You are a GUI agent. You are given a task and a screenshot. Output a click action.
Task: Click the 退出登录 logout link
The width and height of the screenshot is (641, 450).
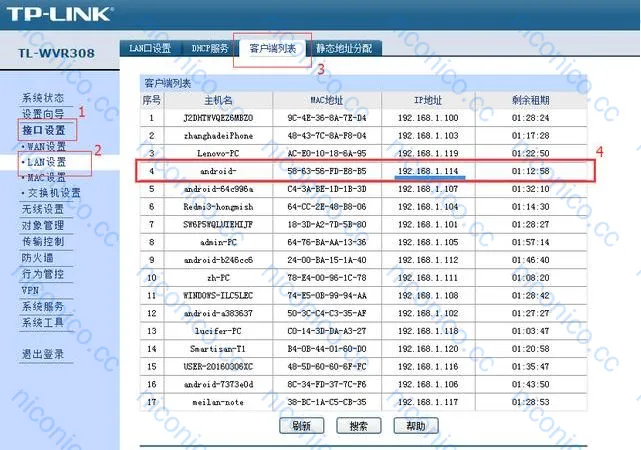click(43, 354)
